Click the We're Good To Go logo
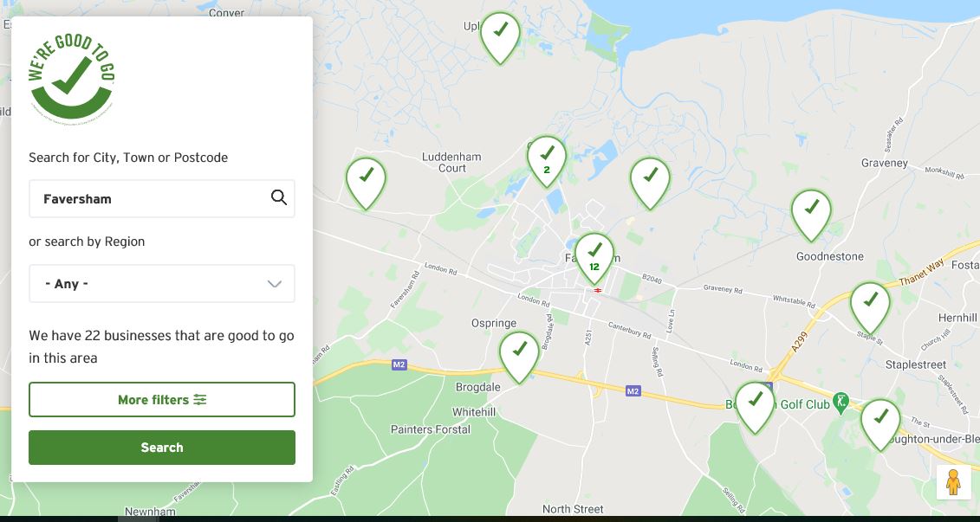 click(x=73, y=77)
